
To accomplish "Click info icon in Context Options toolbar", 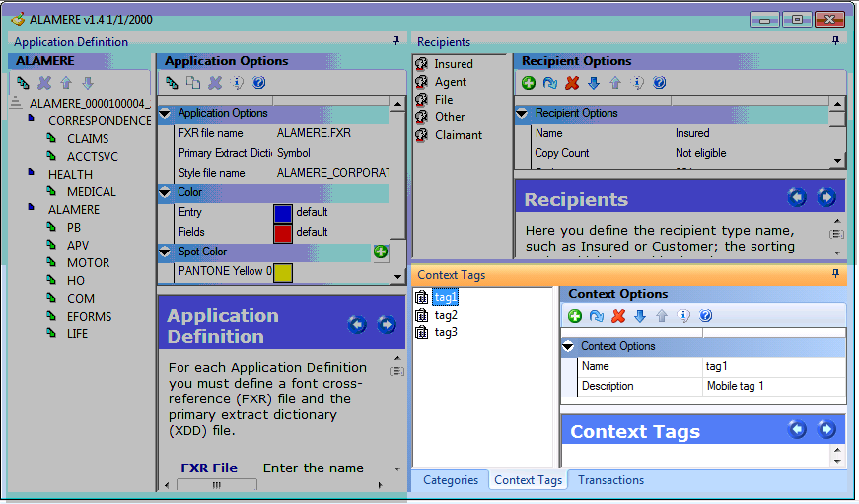I will click(x=683, y=316).
